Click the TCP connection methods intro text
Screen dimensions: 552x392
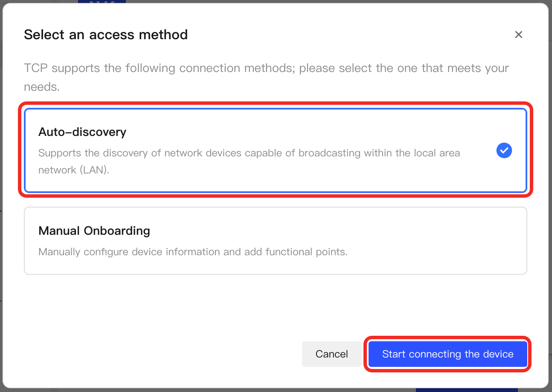tap(266, 78)
